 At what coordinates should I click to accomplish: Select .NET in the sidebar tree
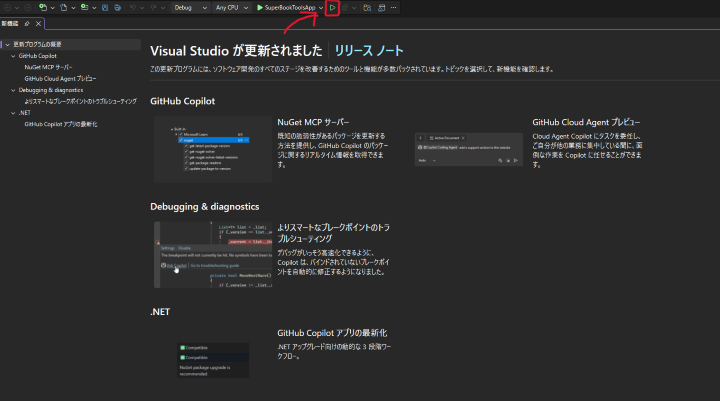(25, 113)
